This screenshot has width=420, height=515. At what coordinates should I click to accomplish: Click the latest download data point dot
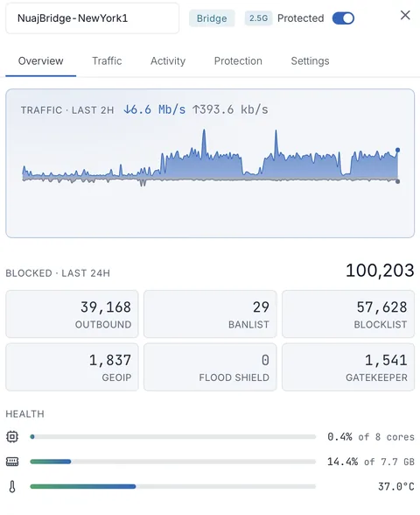coord(397,150)
